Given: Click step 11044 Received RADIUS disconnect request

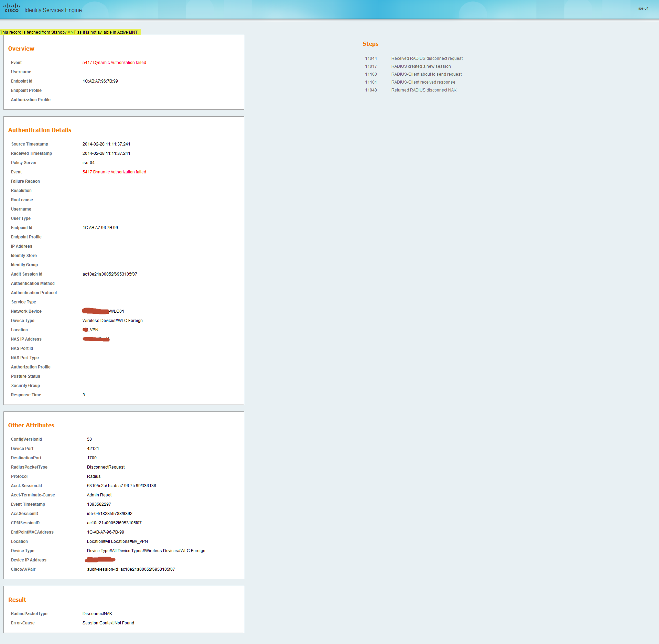Looking at the screenshot, I should pos(414,58).
